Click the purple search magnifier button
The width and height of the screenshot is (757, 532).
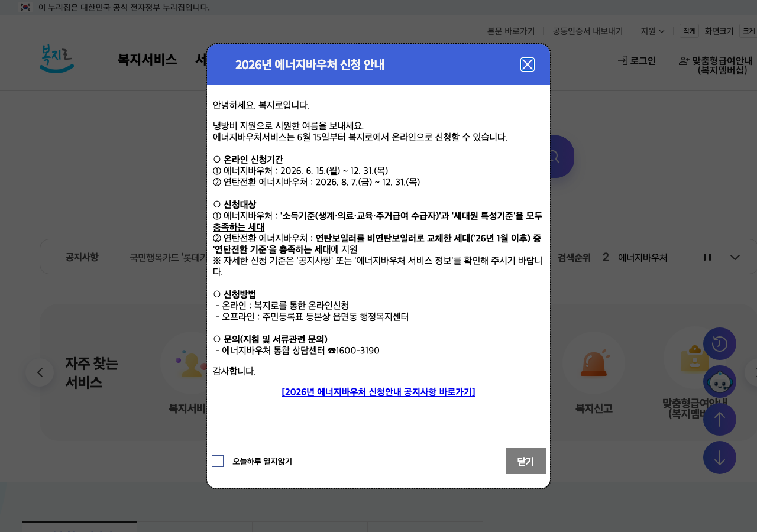(x=562, y=157)
